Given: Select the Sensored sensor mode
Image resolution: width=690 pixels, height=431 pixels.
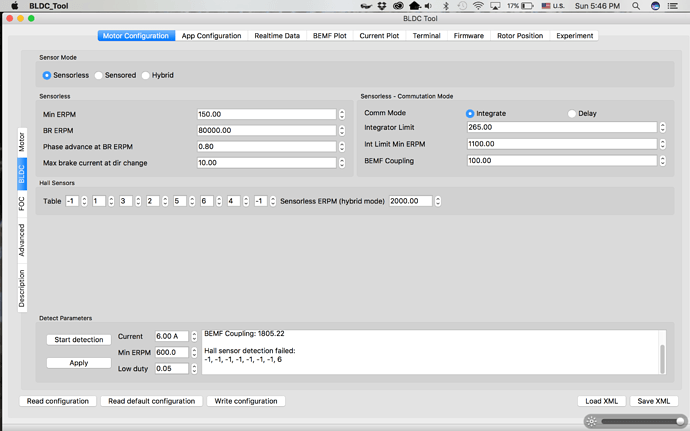Looking at the screenshot, I should point(99,75).
